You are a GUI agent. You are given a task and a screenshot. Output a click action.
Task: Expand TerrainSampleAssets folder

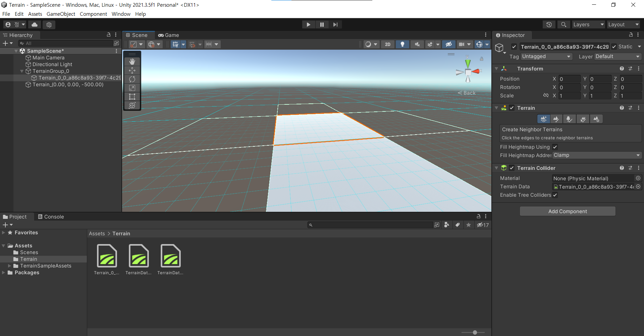point(9,266)
